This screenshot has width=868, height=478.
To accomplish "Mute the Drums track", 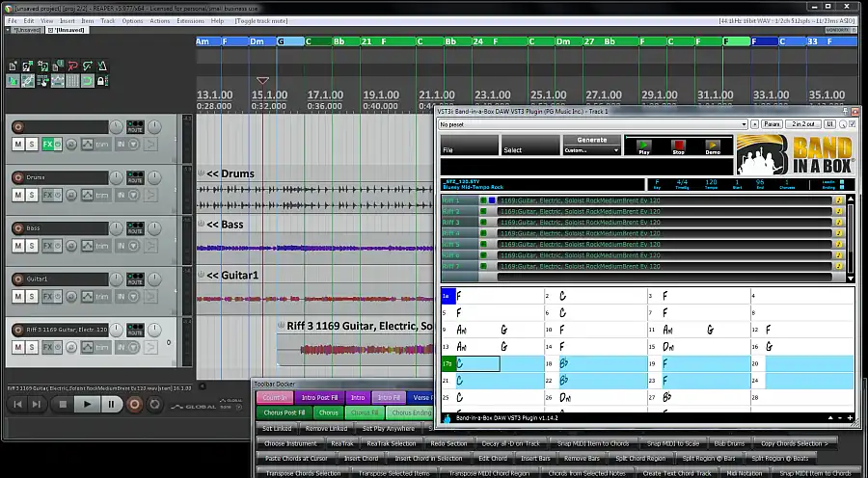I will [18, 196].
